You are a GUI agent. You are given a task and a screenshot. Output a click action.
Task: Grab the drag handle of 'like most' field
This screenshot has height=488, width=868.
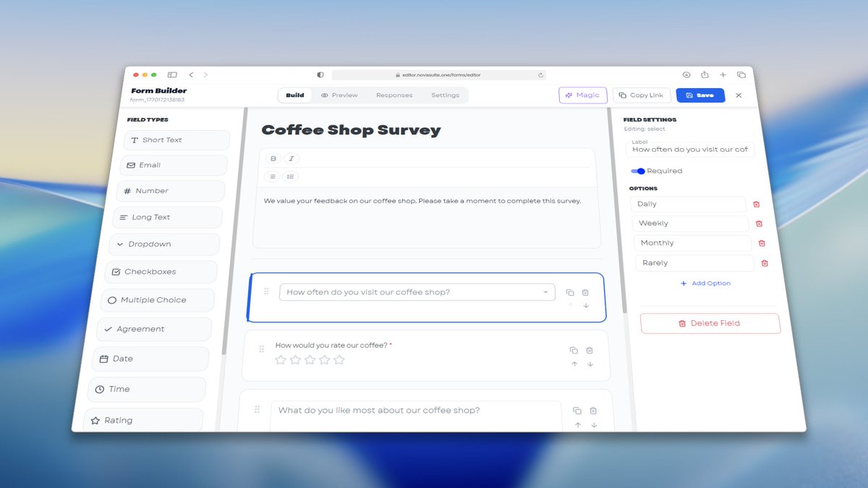coord(257,410)
